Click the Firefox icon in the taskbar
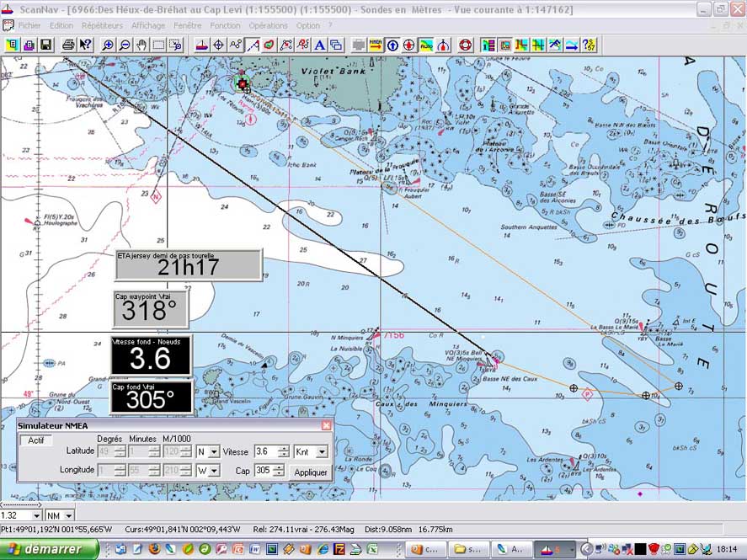The image size is (747, 560). (154, 549)
